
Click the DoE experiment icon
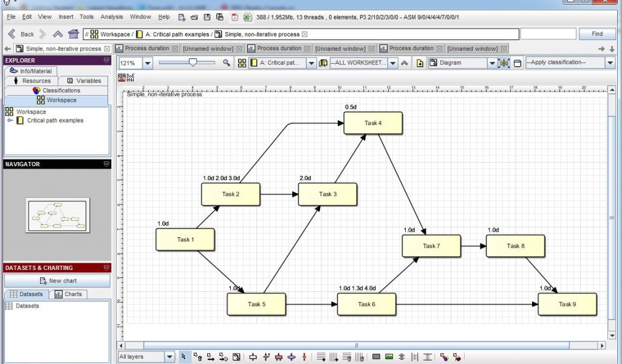tap(131, 77)
